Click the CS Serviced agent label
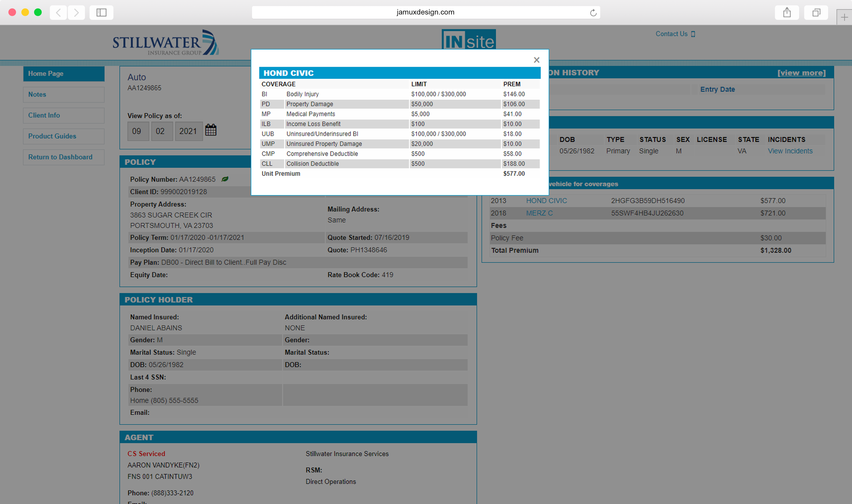 coord(146,454)
